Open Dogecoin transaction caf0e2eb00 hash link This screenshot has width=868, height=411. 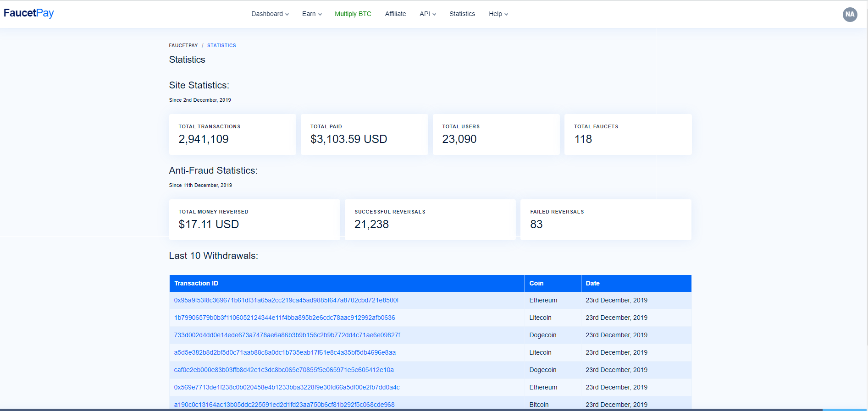coord(284,370)
